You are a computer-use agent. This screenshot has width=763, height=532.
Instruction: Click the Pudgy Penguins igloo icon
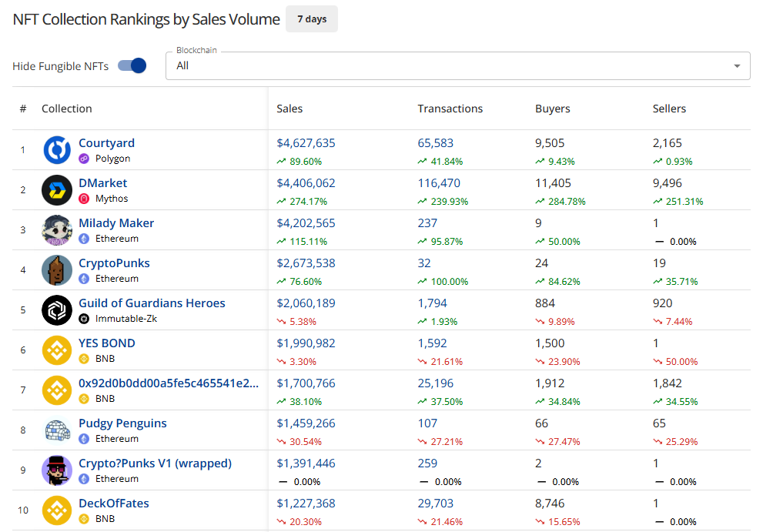click(x=57, y=430)
